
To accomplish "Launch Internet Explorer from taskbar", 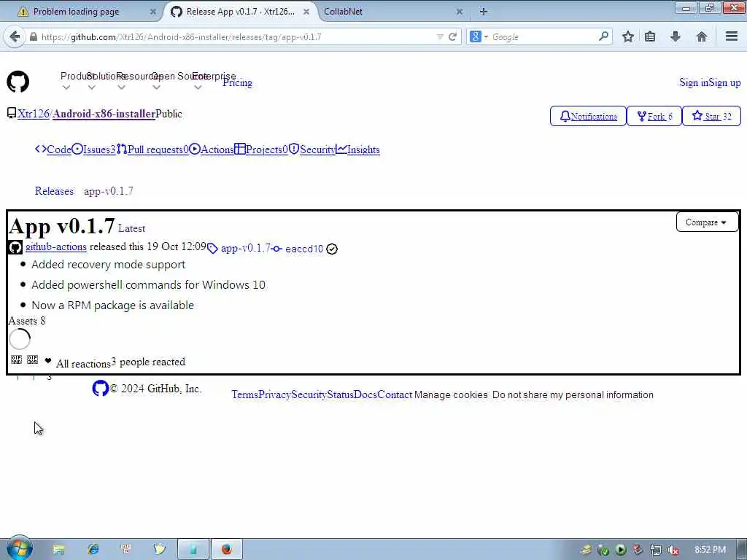I will pos(93,549).
